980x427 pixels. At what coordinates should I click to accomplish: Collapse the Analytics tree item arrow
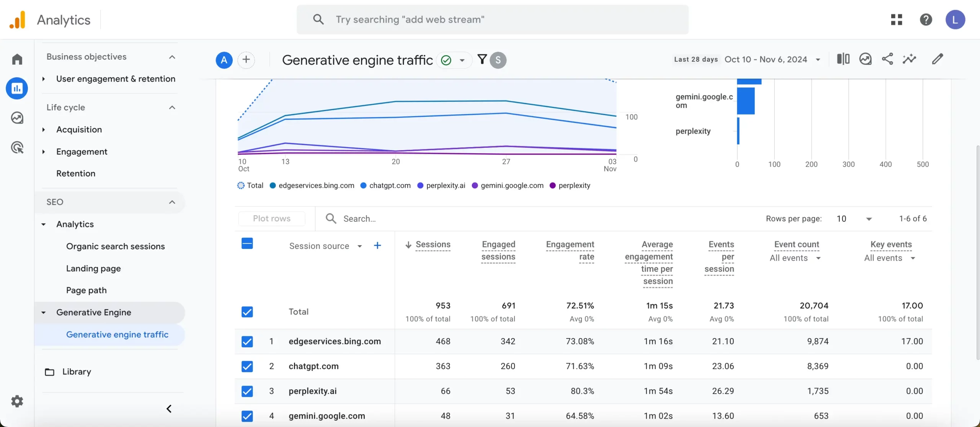tap(44, 224)
